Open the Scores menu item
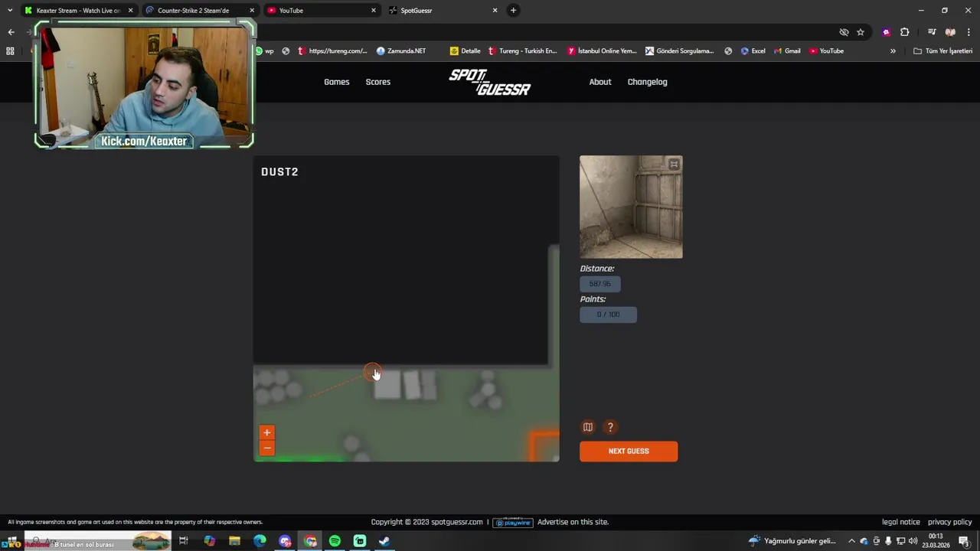Screen dimensions: 980x551 (378, 82)
